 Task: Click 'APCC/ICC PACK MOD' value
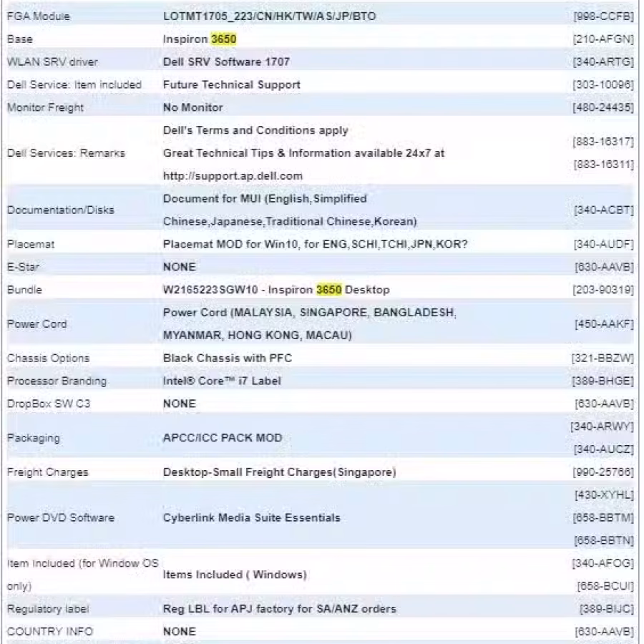pos(223,438)
